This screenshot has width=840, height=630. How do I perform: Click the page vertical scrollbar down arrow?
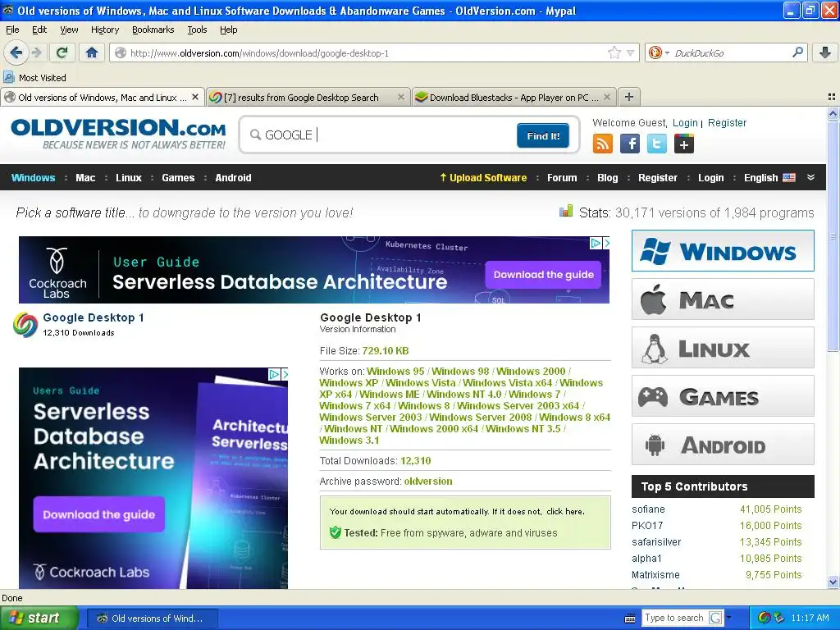(833, 582)
